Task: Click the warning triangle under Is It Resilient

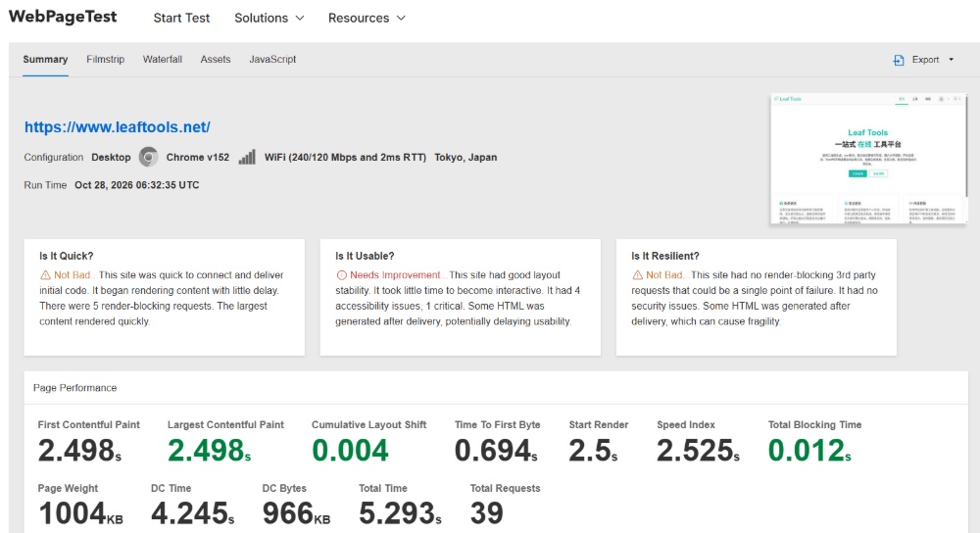Action: [x=637, y=275]
